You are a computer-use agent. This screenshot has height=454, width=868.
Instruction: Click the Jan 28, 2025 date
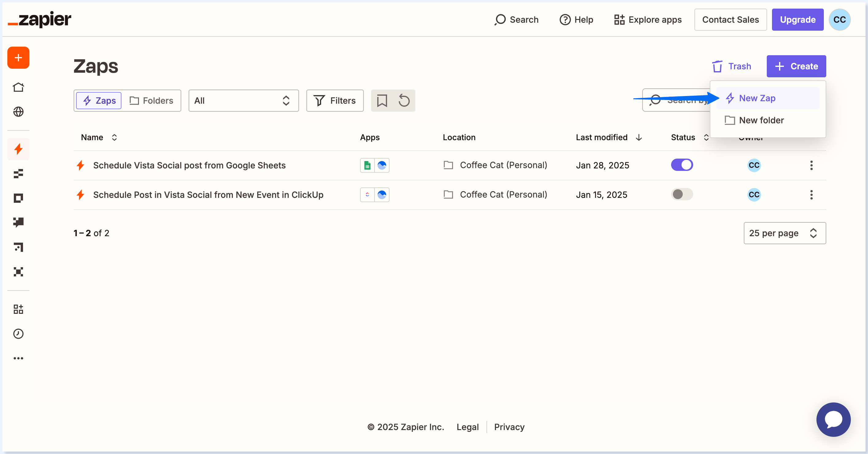[x=602, y=165]
